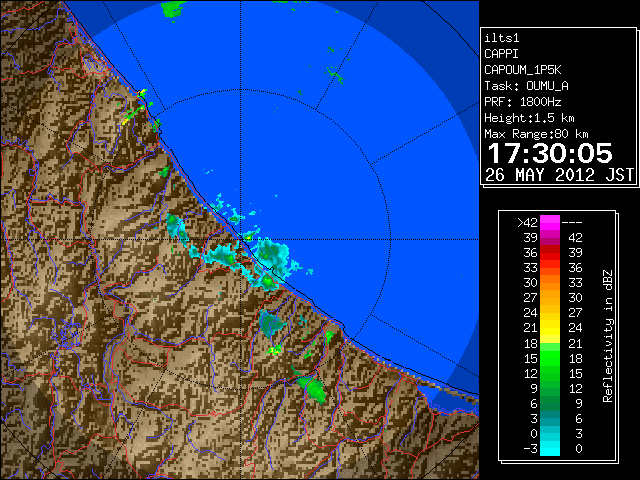This screenshot has height=480, width=640.
Task: Click the '---' legend top right label
Action: coord(572,223)
